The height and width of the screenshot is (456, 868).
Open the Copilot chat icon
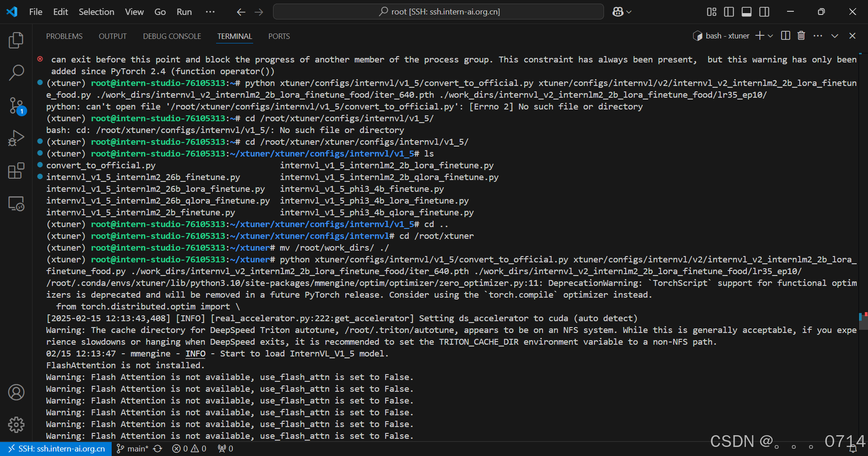[x=618, y=12]
